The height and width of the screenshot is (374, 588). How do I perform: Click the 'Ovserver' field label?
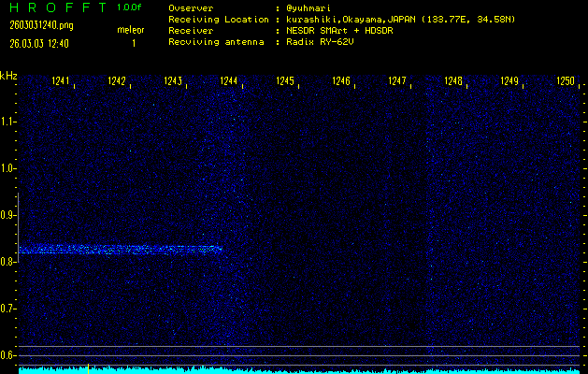tap(191, 8)
